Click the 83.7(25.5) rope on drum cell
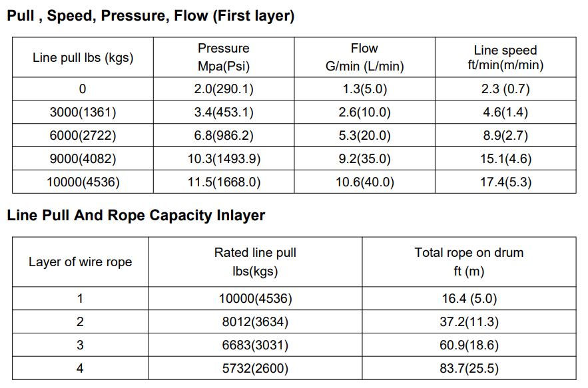This screenshot has height=388, width=588. [x=469, y=368]
